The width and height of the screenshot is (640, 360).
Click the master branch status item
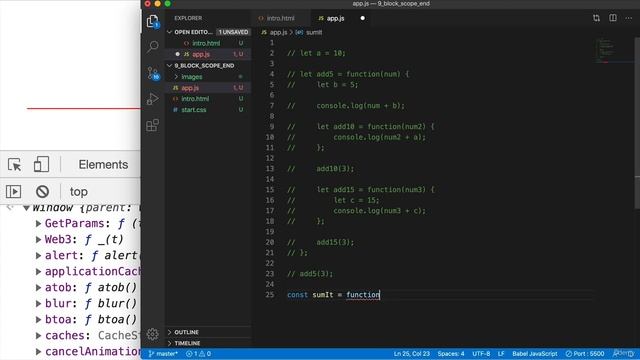pyautogui.click(x=163, y=354)
